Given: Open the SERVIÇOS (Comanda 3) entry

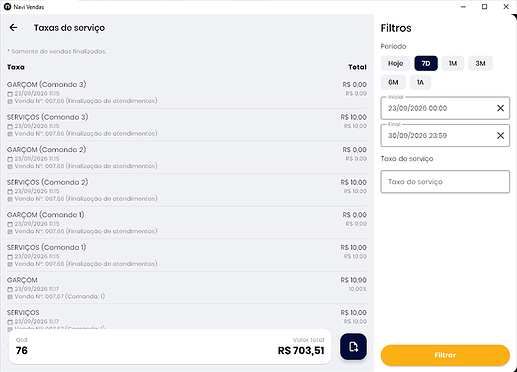Looking at the screenshot, I should tap(187, 125).
